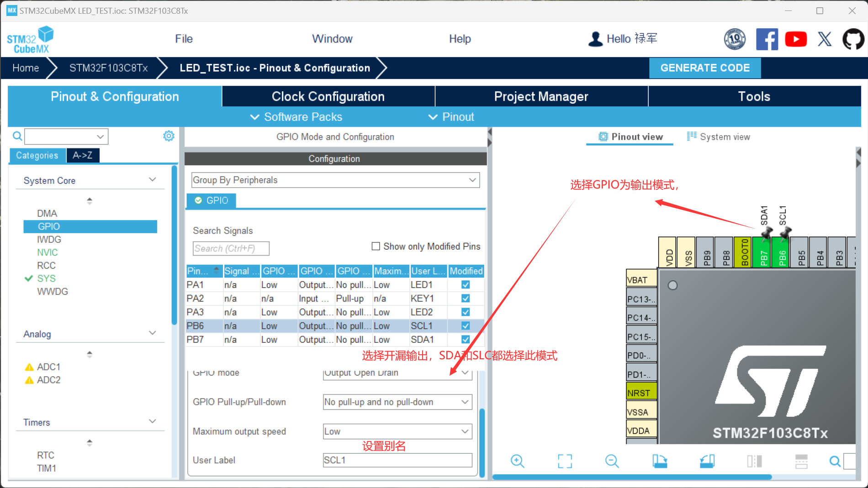Viewport: 868px width, 488px height.
Task: Click the user profile icon beside Hello
Action: point(595,39)
